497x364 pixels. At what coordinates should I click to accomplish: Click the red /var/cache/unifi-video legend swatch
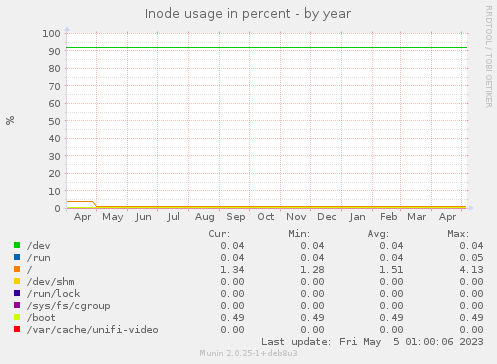click(x=17, y=329)
